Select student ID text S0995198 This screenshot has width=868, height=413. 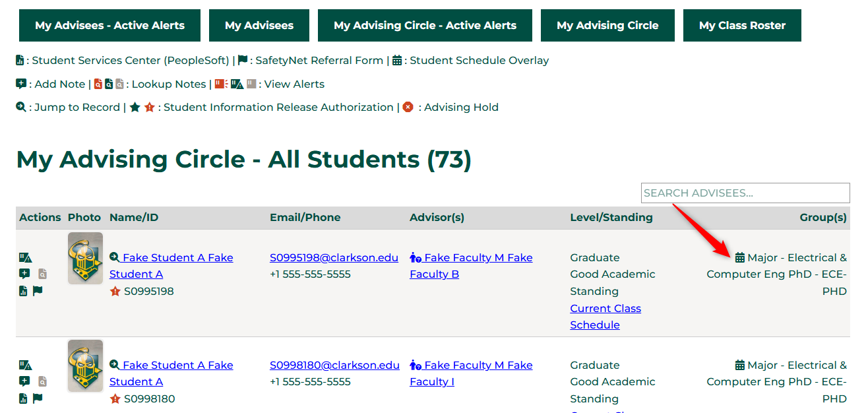pyautogui.click(x=149, y=291)
